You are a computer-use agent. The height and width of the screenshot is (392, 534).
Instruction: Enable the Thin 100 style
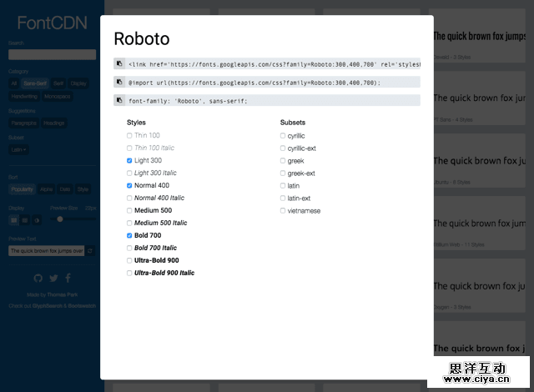129,136
